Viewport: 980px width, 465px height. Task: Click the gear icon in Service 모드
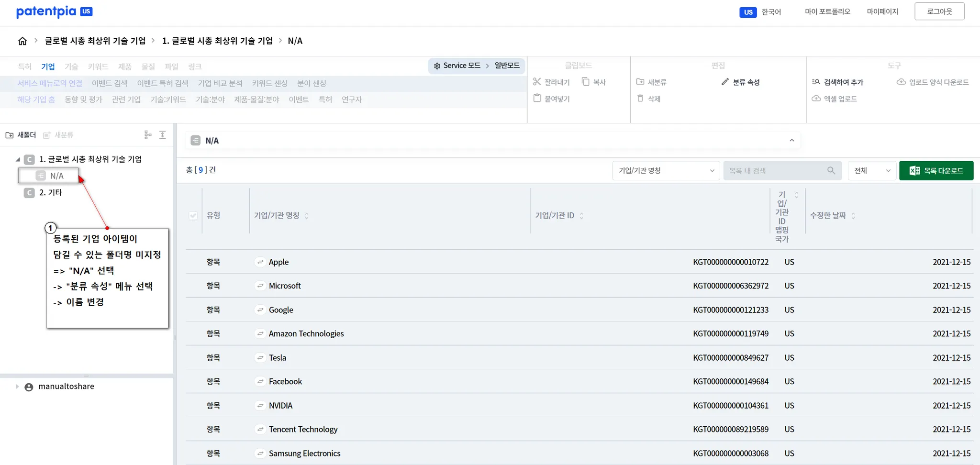(x=437, y=66)
